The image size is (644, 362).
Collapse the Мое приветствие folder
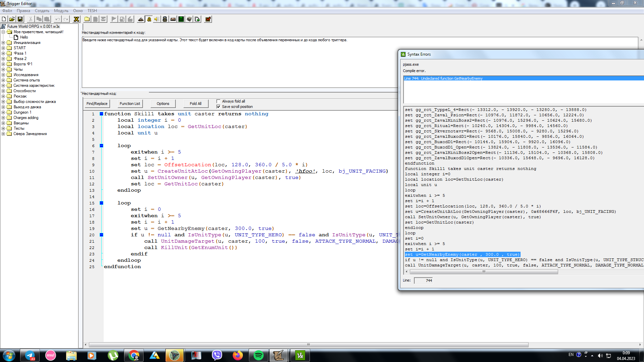(x=3, y=32)
